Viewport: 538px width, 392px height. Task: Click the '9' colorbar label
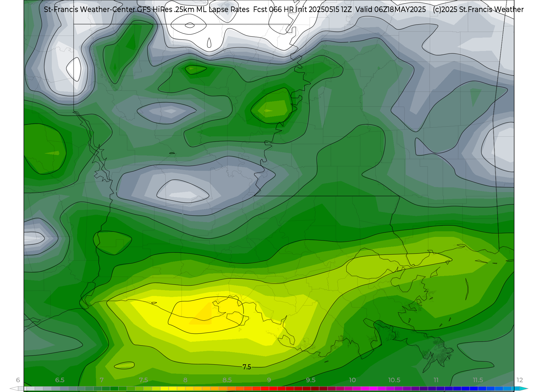tap(269, 380)
